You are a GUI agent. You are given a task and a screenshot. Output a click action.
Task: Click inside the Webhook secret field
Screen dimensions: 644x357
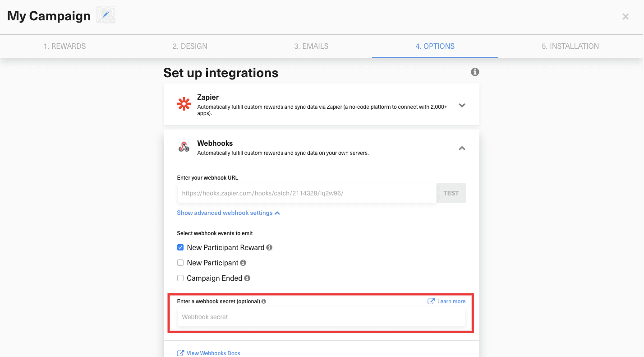click(321, 317)
